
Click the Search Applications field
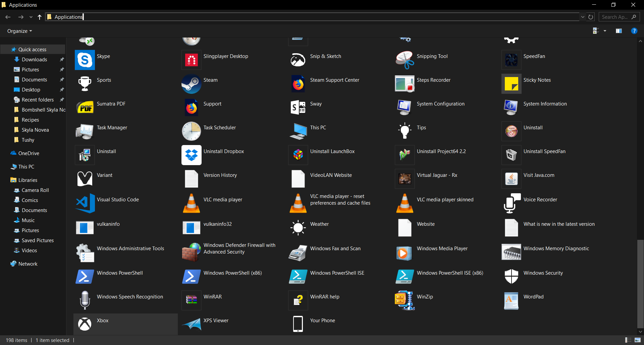pos(619,17)
